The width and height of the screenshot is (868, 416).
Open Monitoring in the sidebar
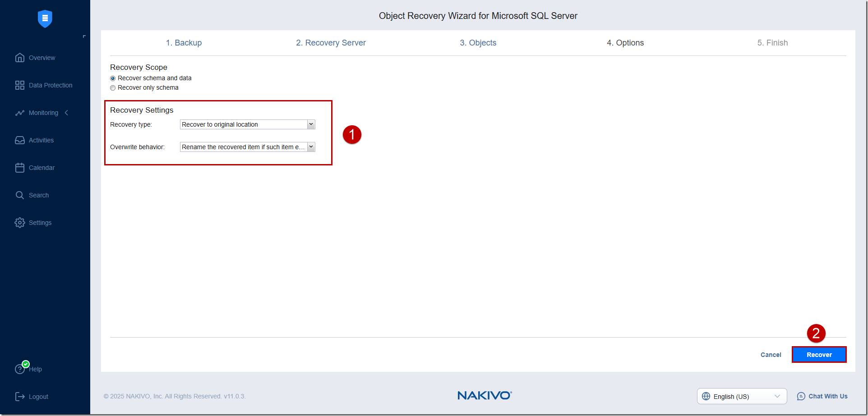point(43,113)
